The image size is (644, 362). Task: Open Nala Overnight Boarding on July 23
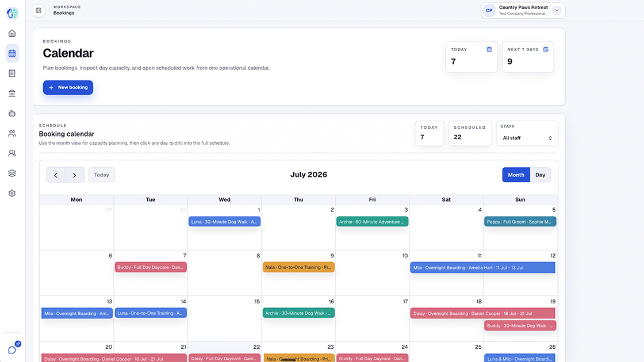point(298,358)
